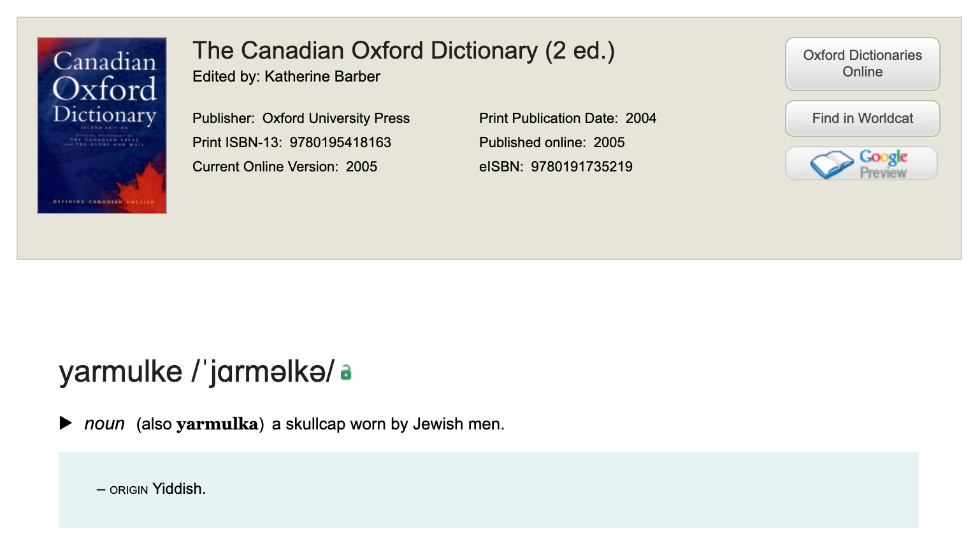Click the title The Canadian Oxford Dictionary
The image size is (980, 548).
pos(403,51)
